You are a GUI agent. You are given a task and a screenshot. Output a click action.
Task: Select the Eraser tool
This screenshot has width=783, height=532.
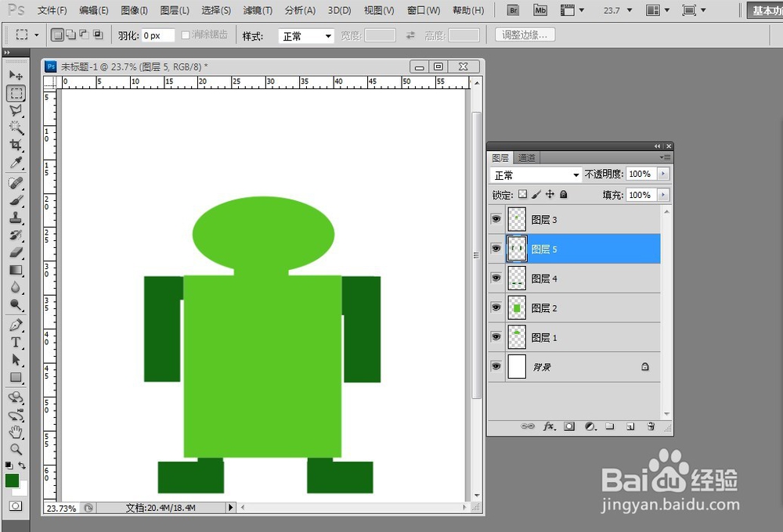tap(16, 253)
